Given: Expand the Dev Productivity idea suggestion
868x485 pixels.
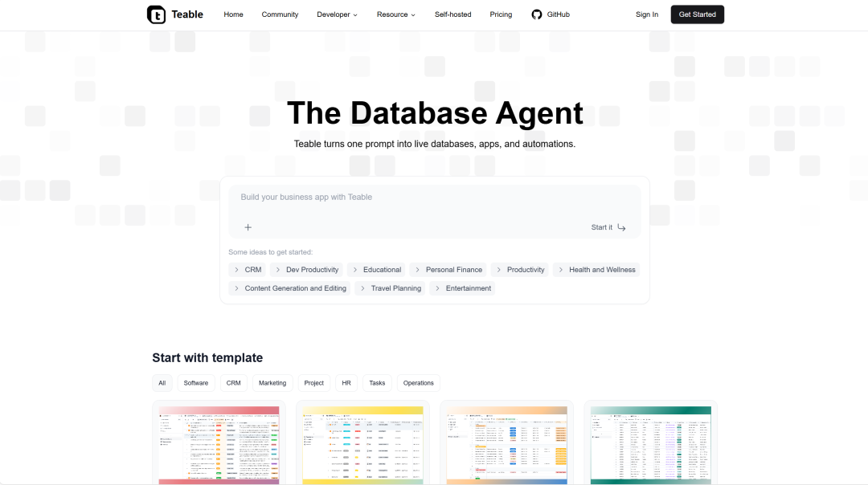Looking at the screenshot, I should [x=306, y=270].
